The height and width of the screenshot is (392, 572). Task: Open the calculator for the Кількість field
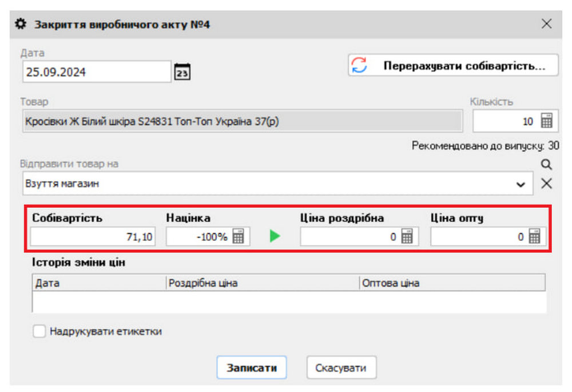point(548,121)
